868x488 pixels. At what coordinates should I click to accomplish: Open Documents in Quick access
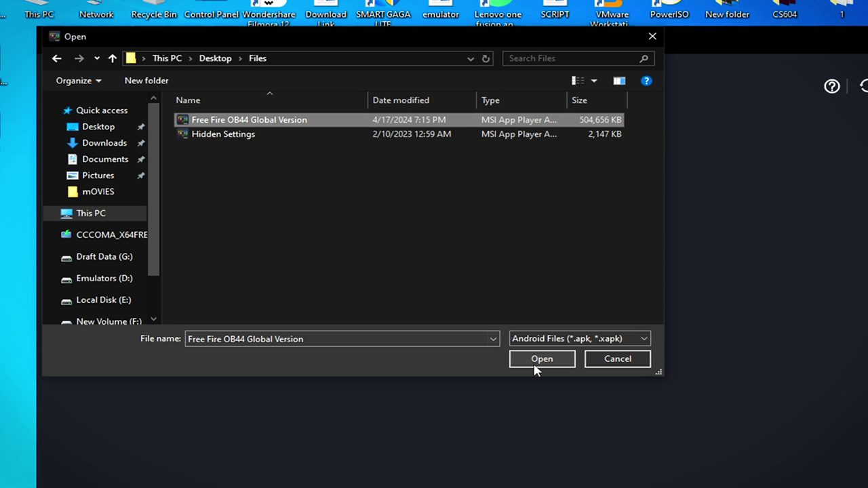(x=105, y=159)
